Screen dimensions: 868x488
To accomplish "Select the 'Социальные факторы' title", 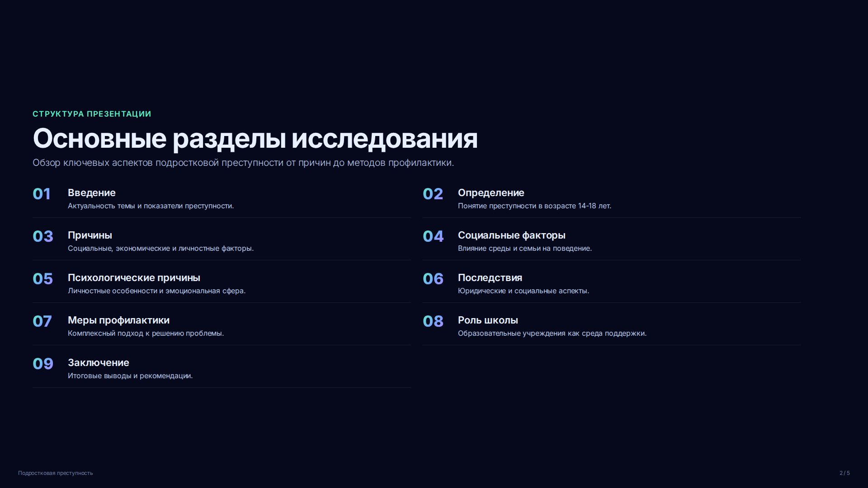I will coord(512,235).
